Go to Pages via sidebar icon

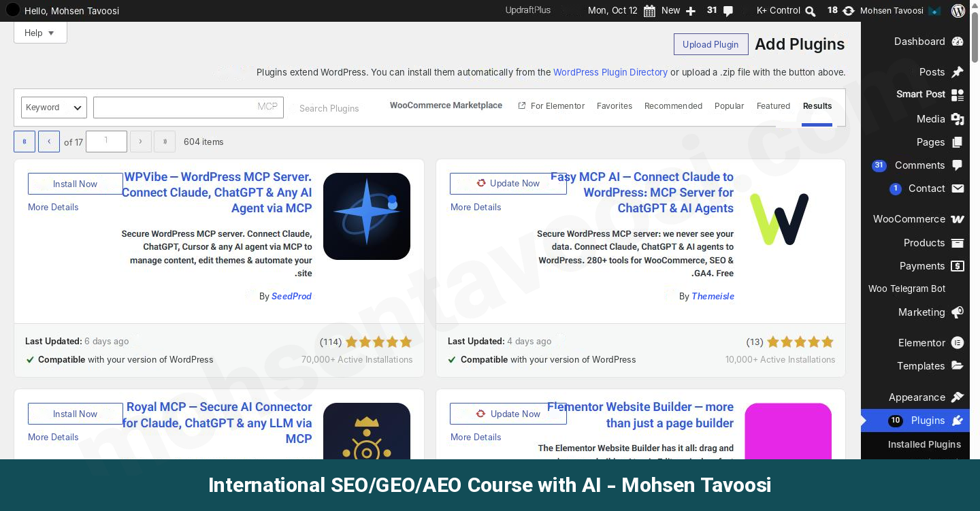958,142
